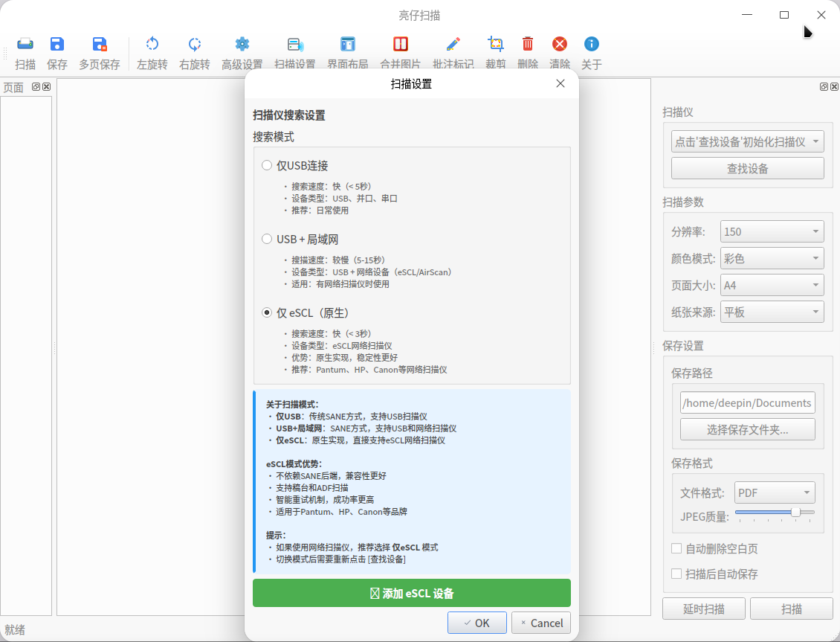Open the 分辨率 dropdown showing 150
Image resolution: width=840 pixels, height=642 pixels.
pos(772,231)
